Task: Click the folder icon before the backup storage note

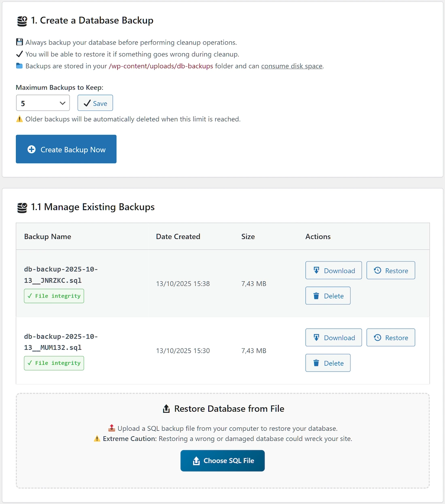Action: (19, 66)
